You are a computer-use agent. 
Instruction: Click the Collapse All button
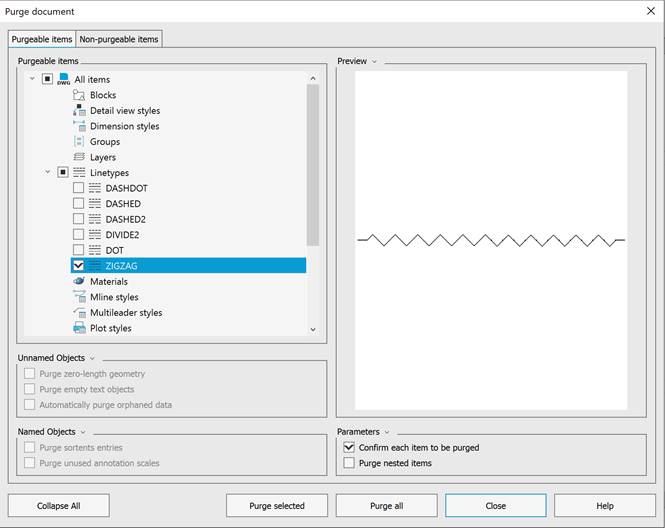pyautogui.click(x=59, y=506)
